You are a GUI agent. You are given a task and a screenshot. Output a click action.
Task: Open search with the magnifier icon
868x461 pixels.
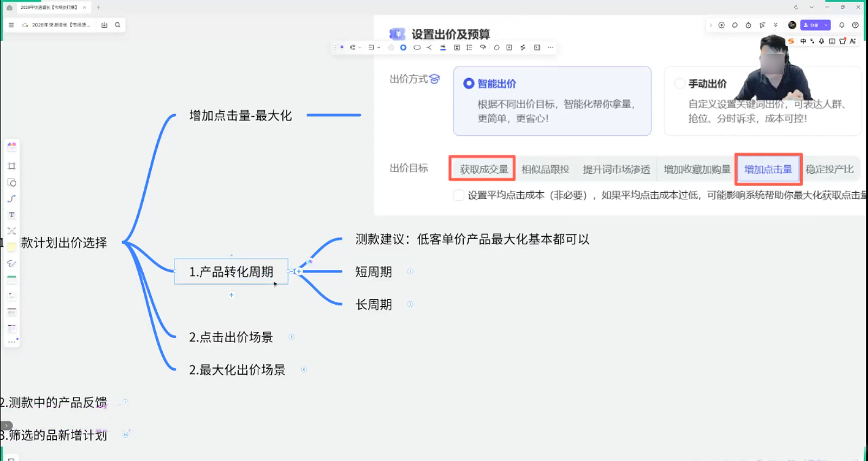118,25
